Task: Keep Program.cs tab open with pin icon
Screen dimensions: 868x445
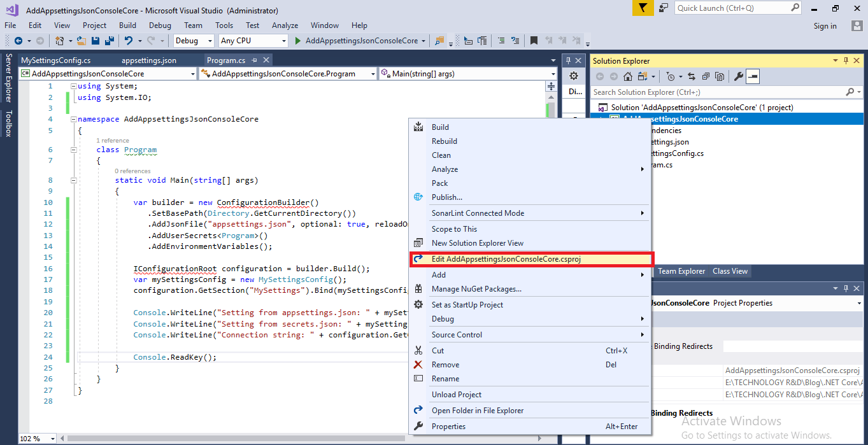Action: (254, 60)
